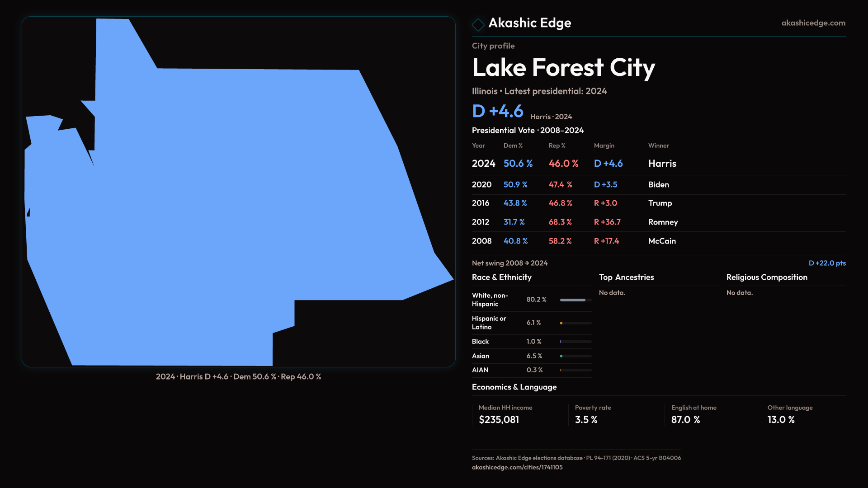Select the 2020 Biden result row

tap(658, 184)
